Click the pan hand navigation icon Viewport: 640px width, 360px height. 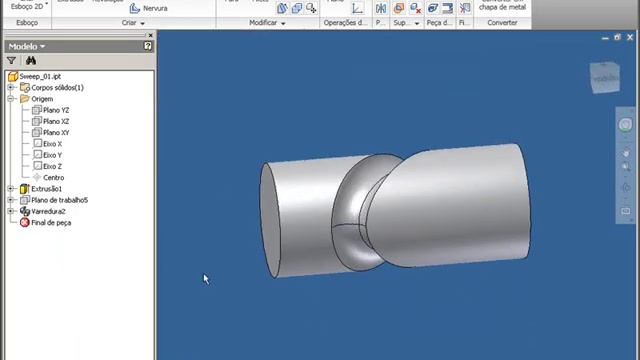click(626, 153)
